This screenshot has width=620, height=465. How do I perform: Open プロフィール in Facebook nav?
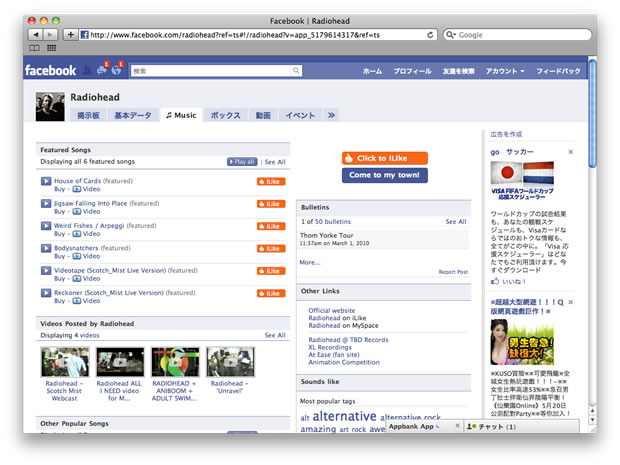click(412, 71)
